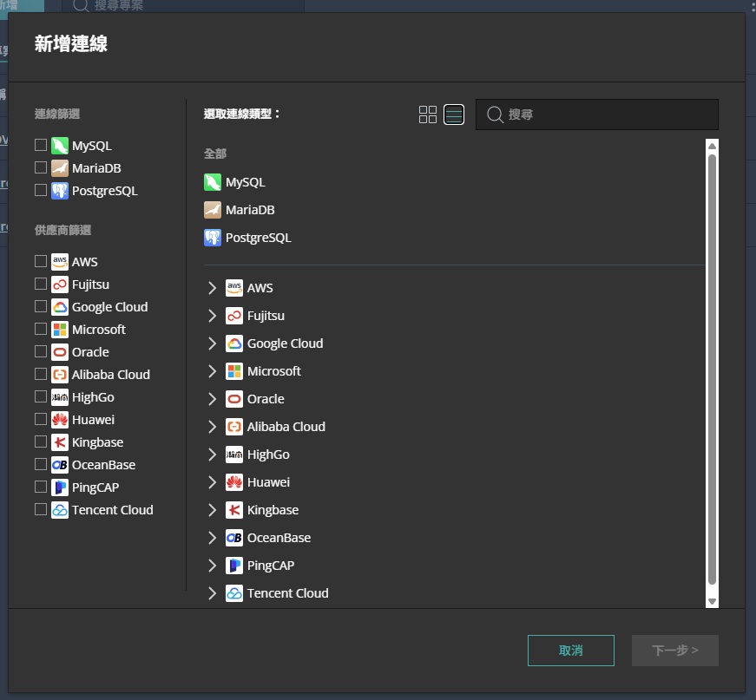756x700 pixels.
Task: Click the Huawei vendor icon in the list
Action: [x=233, y=481]
